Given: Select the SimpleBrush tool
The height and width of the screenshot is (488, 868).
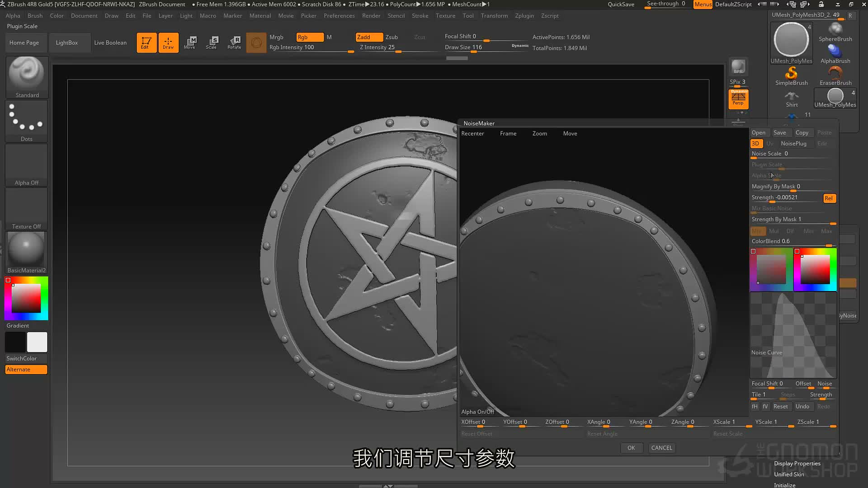Looking at the screenshot, I should click(791, 76).
